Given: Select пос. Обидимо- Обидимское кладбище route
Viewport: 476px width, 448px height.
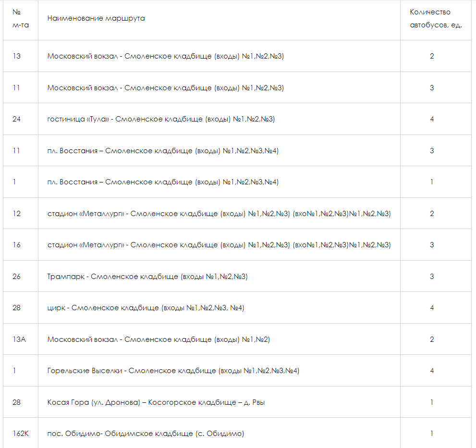Looking at the screenshot, I should (146, 434).
